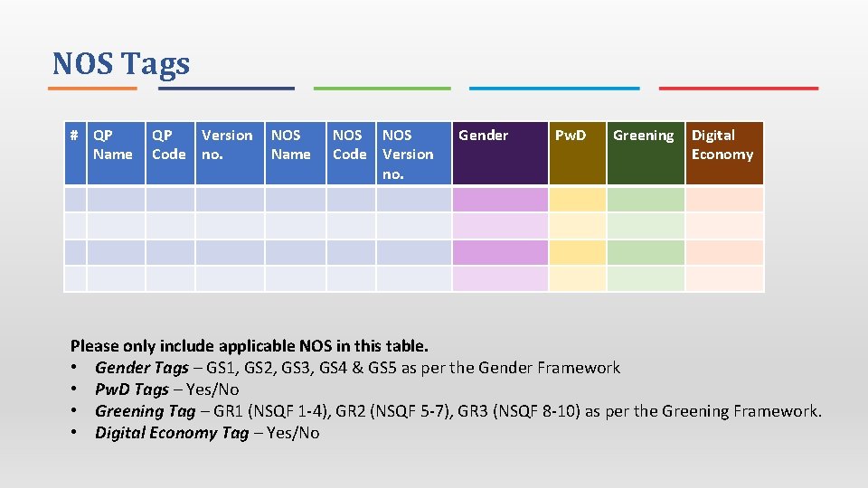
Task: Select the 'NOS Code' column header
Action: coord(351,154)
